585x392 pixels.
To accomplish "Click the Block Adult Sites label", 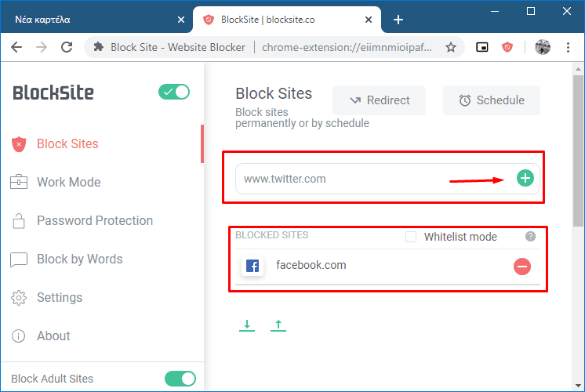I will [52, 379].
